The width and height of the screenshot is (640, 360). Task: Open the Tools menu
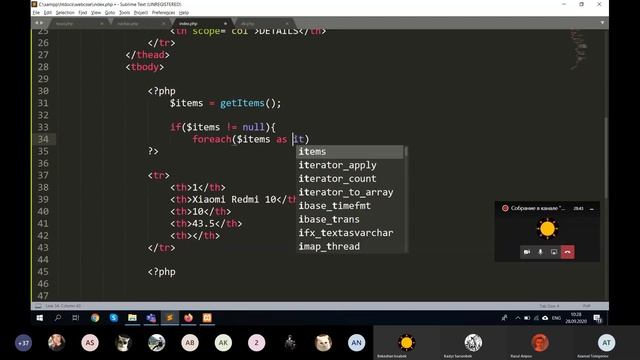(124, 13)
